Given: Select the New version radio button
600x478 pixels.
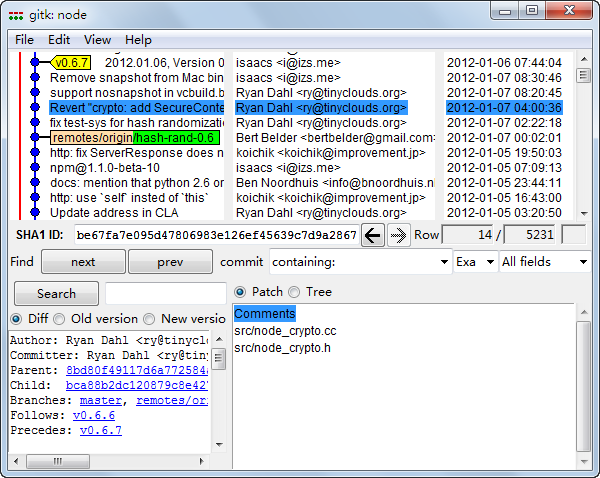Looking at the screenshot, I should coord(149,319).
